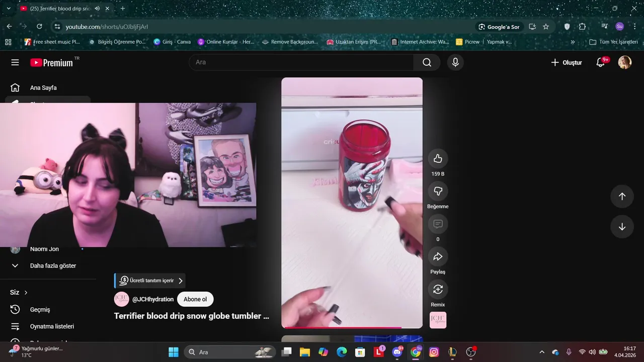Open a new Chrome tab

click(122, 9)
